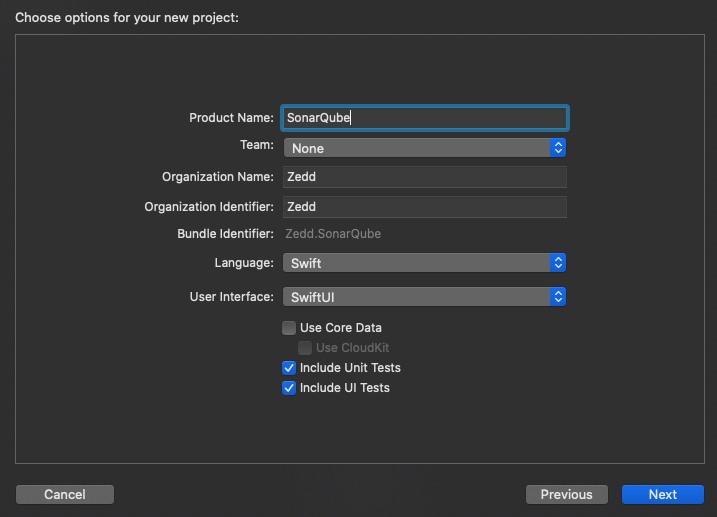The width and height of the screenshot is (717, 517).
Task: Click the Organization Identifier text field
Action: (425, 207)
